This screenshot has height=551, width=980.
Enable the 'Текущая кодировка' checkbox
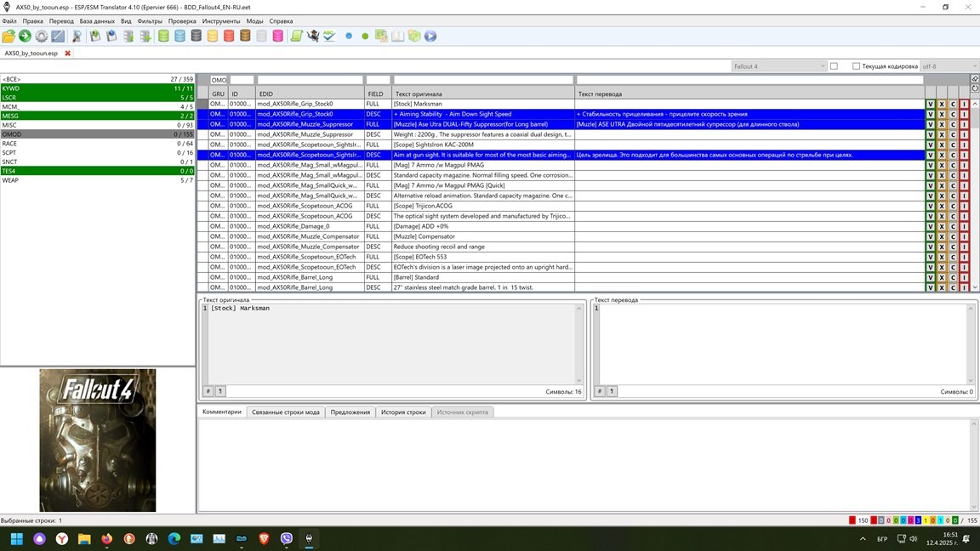pos(857,66)
